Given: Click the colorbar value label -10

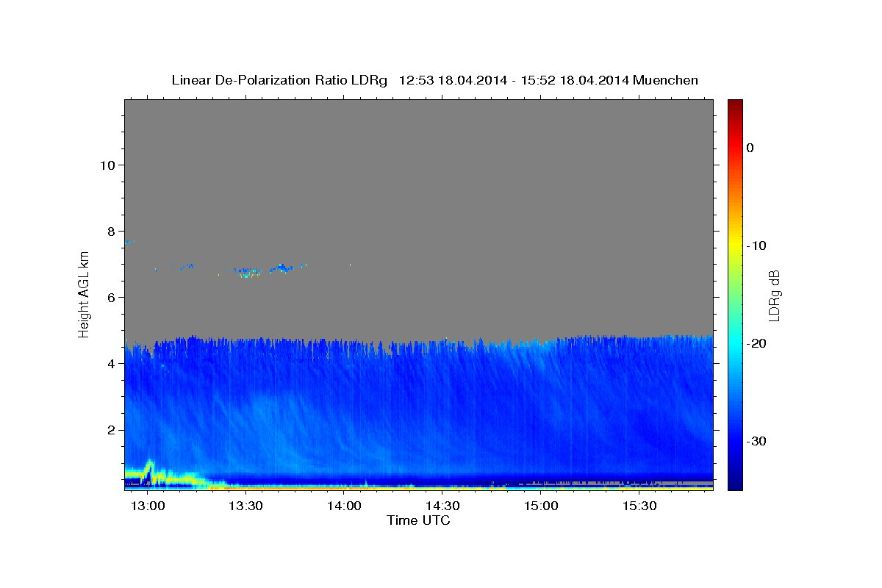Looking at the screenshot, I should pos(757,245).
